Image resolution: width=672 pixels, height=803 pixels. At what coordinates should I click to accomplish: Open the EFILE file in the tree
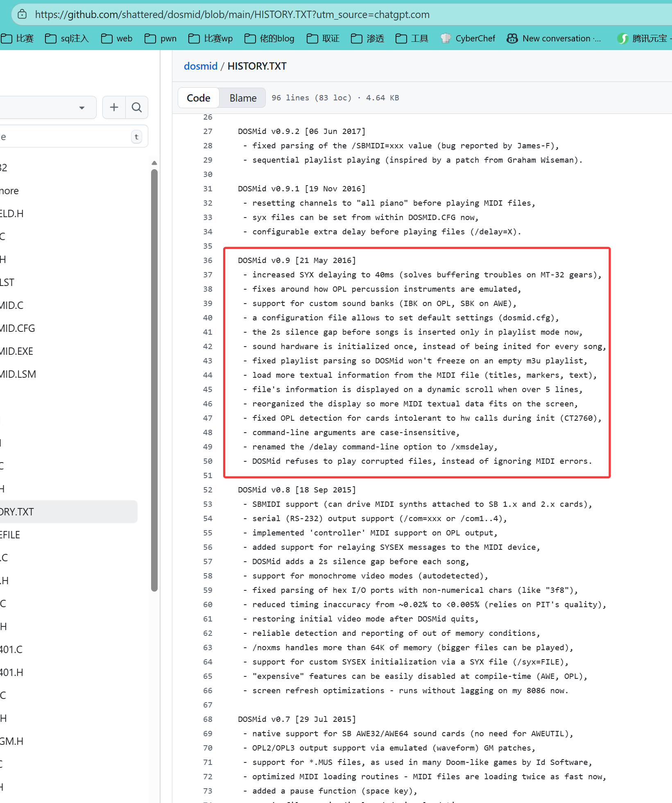[10, 535]
